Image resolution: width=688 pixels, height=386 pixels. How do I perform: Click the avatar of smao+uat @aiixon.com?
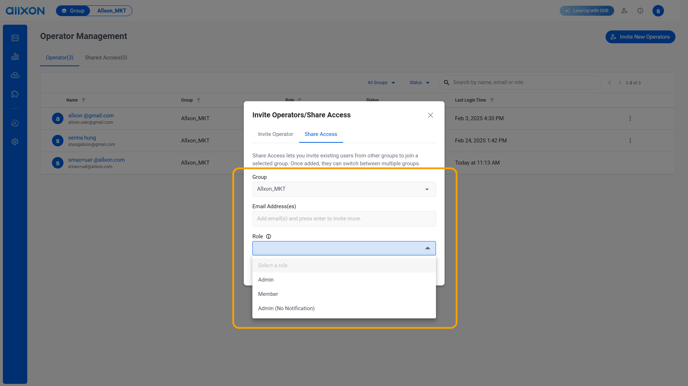[x=57, y=163]
